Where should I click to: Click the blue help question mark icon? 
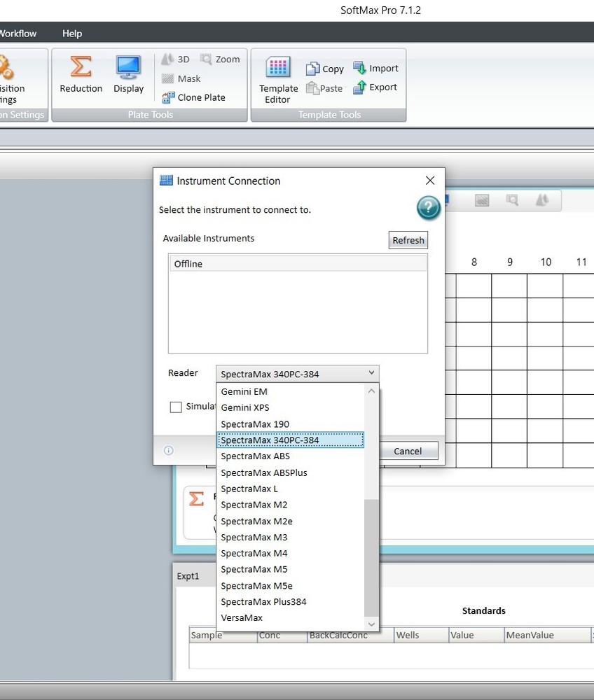coord(428,208)
